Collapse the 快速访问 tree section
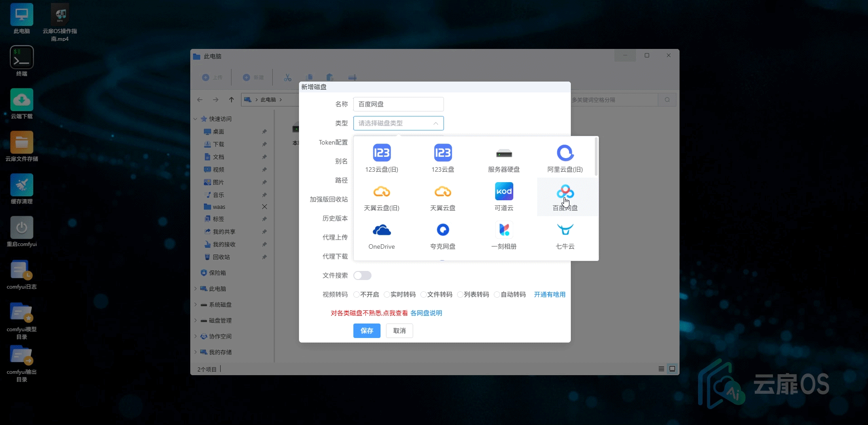The width and height of the screenshot is (868, 425). pyautogui.click(x=196, y=119)
